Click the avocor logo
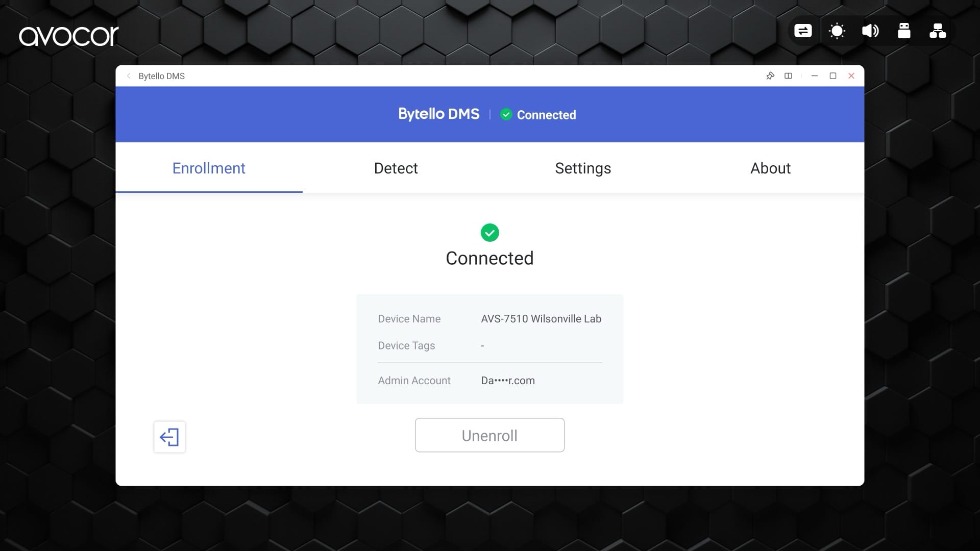This screenshot has height=551, width=980. pos(69,36)
